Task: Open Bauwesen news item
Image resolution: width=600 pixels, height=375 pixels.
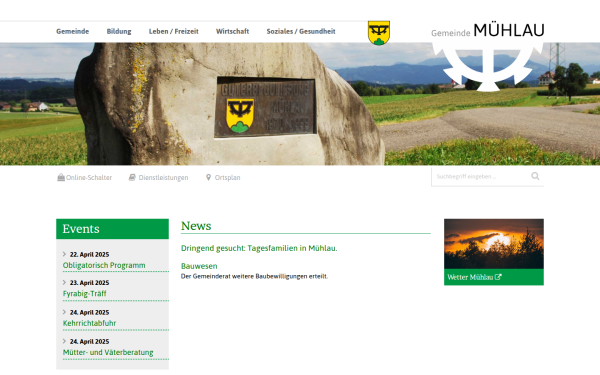Action: [x=199, y=266]
